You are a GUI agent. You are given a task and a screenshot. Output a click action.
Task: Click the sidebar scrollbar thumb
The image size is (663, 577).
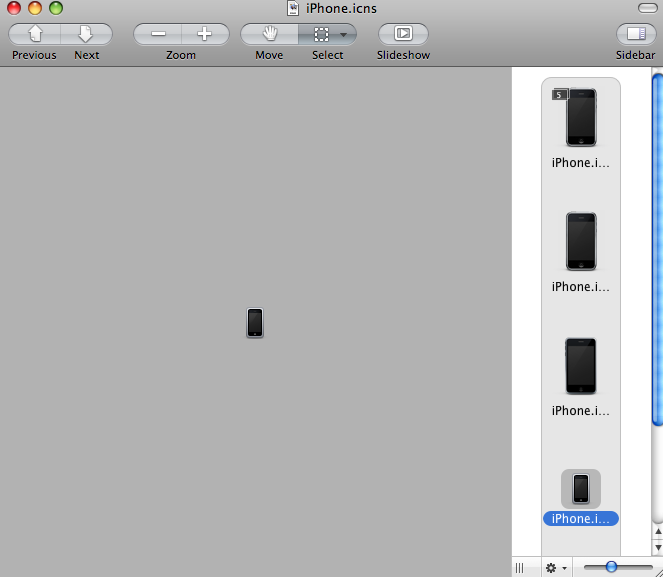coord(657,249)
